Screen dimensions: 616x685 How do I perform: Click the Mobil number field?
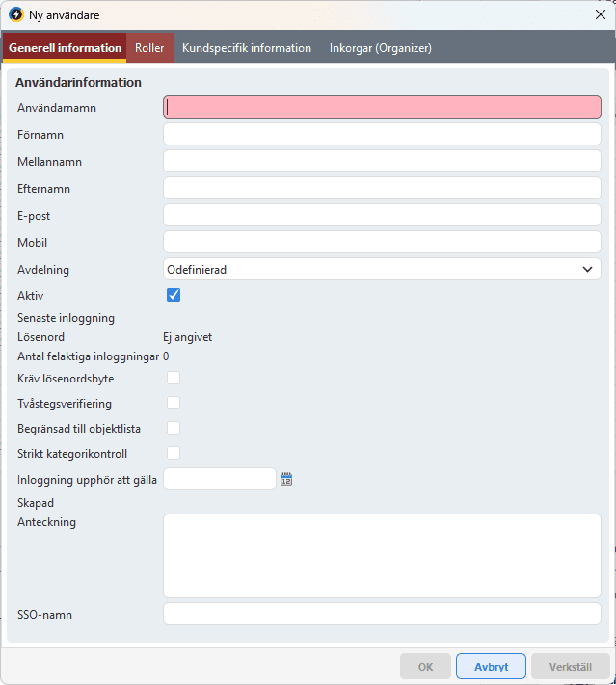[x=382, y=242]
